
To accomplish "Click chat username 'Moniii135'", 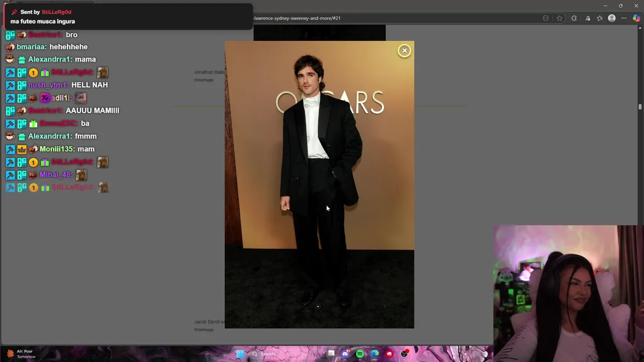I will click(57, 149).
